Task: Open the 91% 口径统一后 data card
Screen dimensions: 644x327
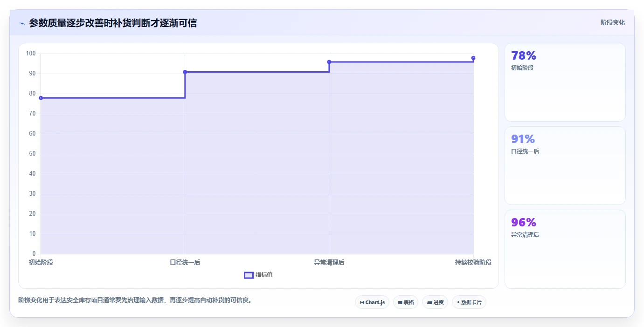Action: [565, 165]
